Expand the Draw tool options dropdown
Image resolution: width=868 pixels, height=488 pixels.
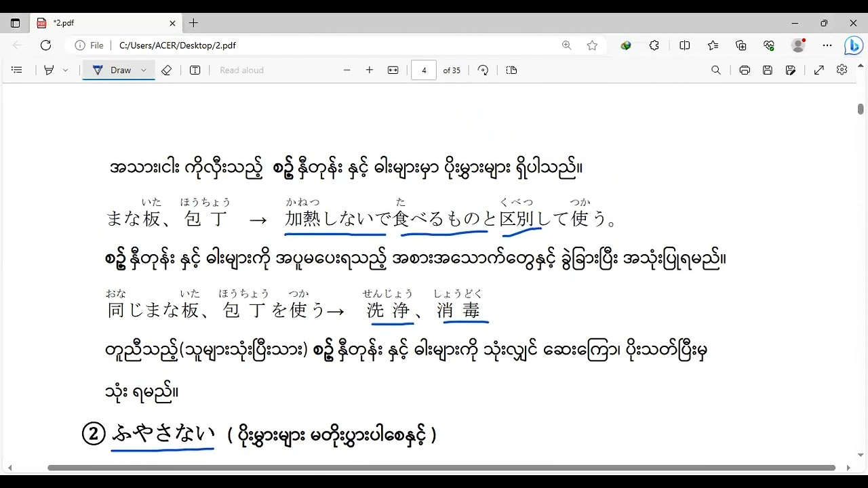pos(144,70)
